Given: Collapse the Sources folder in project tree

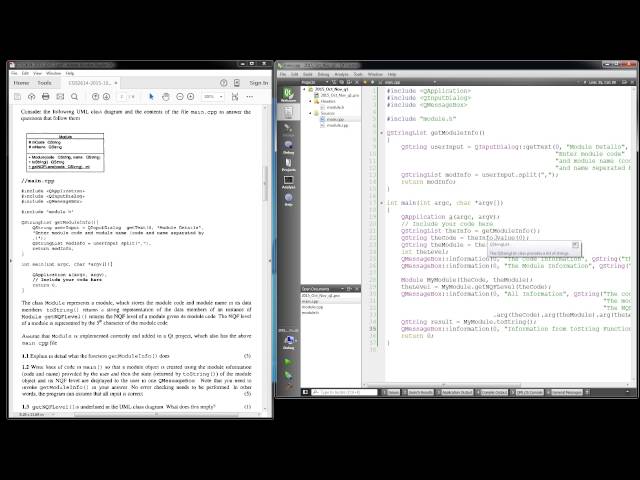Looking at the screenshot, I should [310, 113].
